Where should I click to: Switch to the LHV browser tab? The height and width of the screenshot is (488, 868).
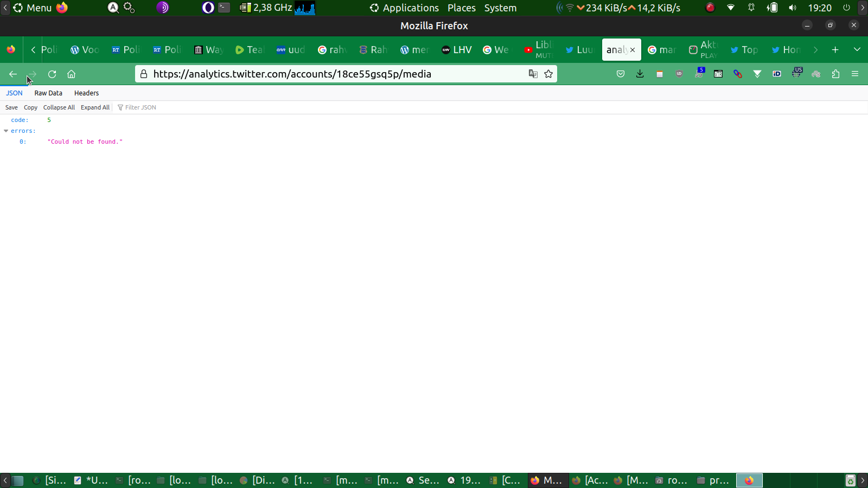(457, 50)
